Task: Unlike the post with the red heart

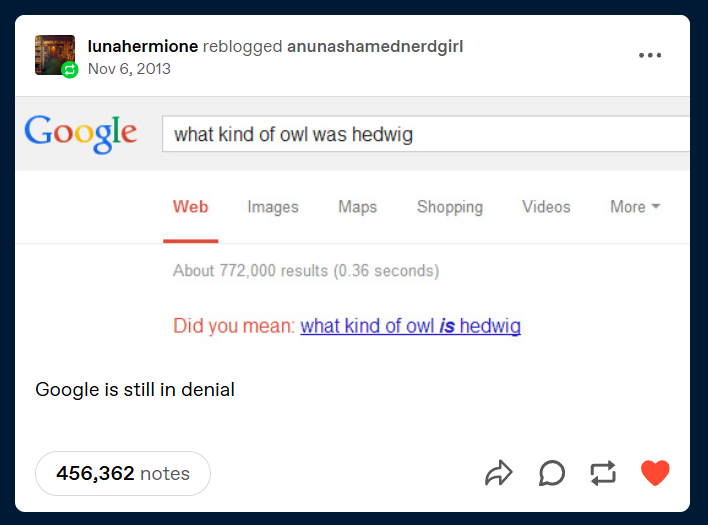Action: pos(655,473)
